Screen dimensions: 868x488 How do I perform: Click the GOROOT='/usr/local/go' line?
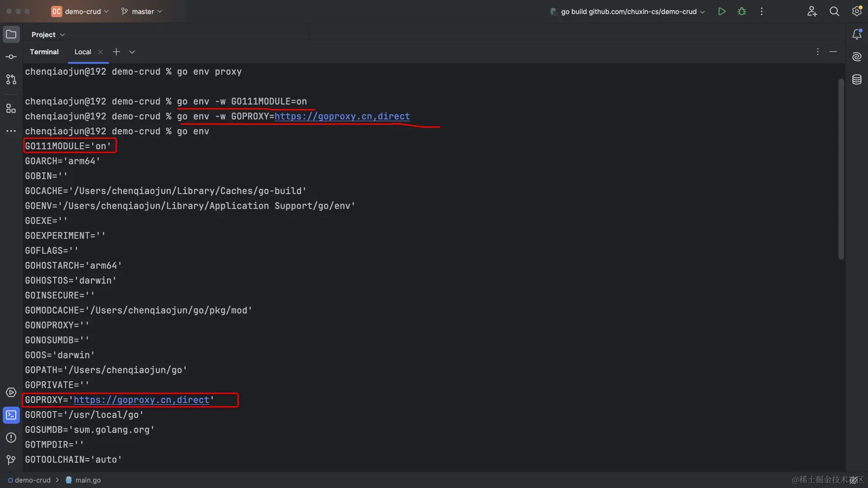tap(84, 415)
